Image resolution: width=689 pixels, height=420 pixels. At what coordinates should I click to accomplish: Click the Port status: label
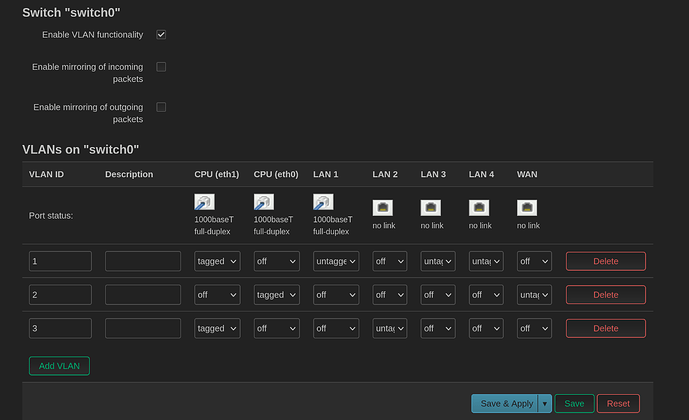tap(51, 216)
